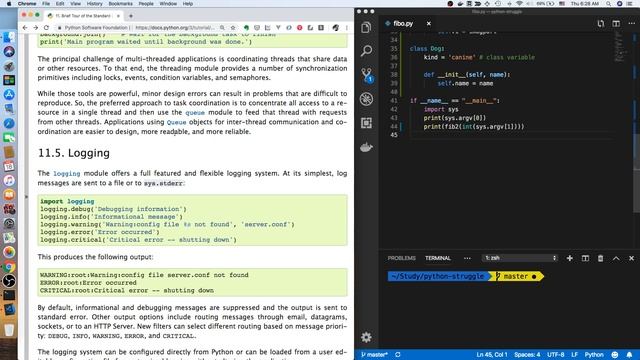Viewport: 640px width, 360px height.
Task: Click 'Ln 45, Col 1' in status bar
Action: pyautogui.click(x=491, y=355)
